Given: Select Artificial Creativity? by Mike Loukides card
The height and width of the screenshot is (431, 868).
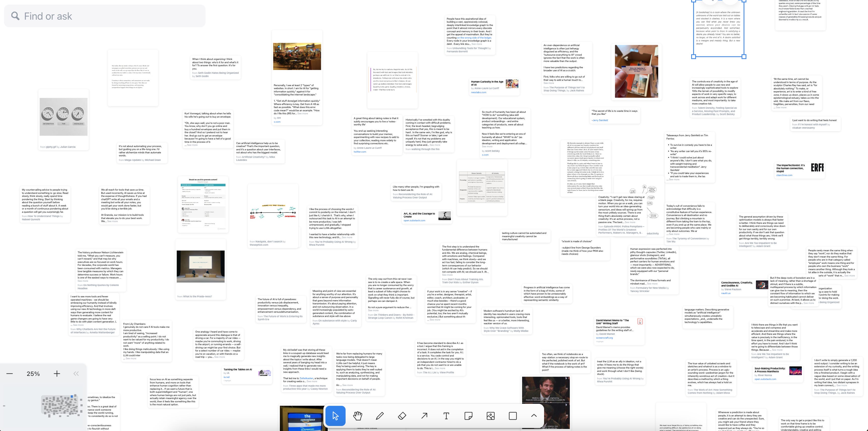Looking at the screenshot, I should point(259,151).
